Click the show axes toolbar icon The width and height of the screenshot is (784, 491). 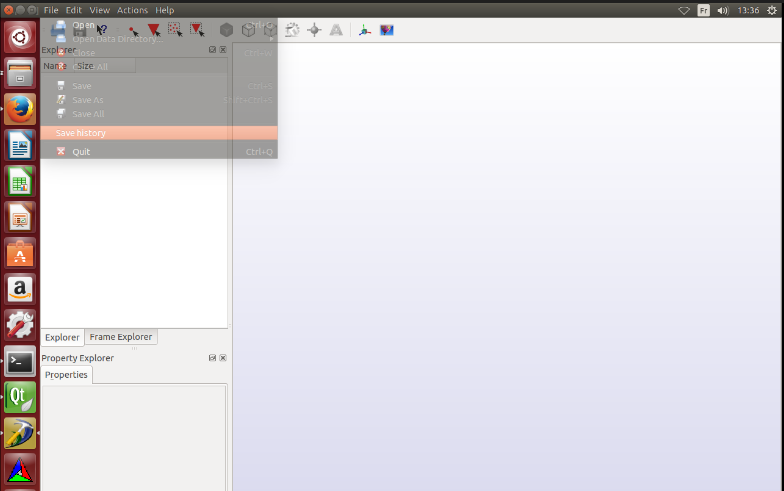tap(364, 30)
